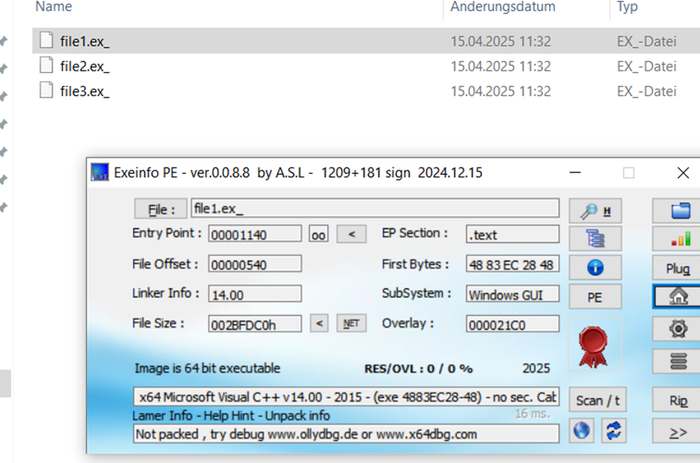Sort by Änderungsdatum column header
The image size is (700, 463).
click(x=503, y=6)
